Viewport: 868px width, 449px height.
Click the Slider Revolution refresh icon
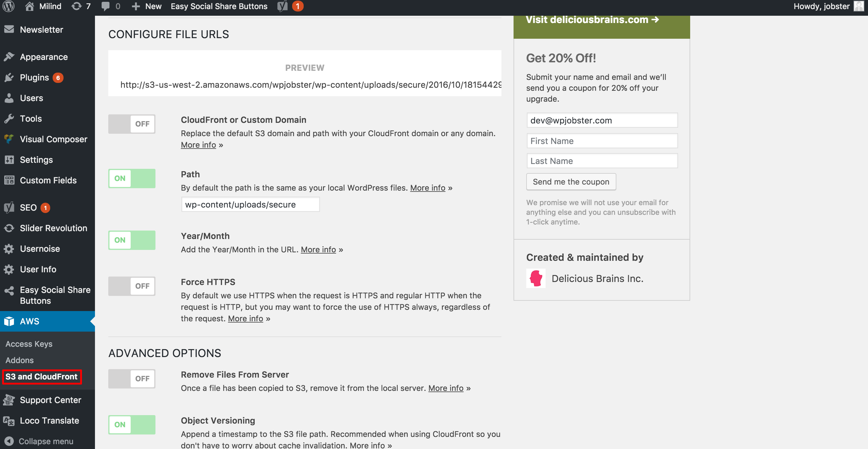pos(9,228)
